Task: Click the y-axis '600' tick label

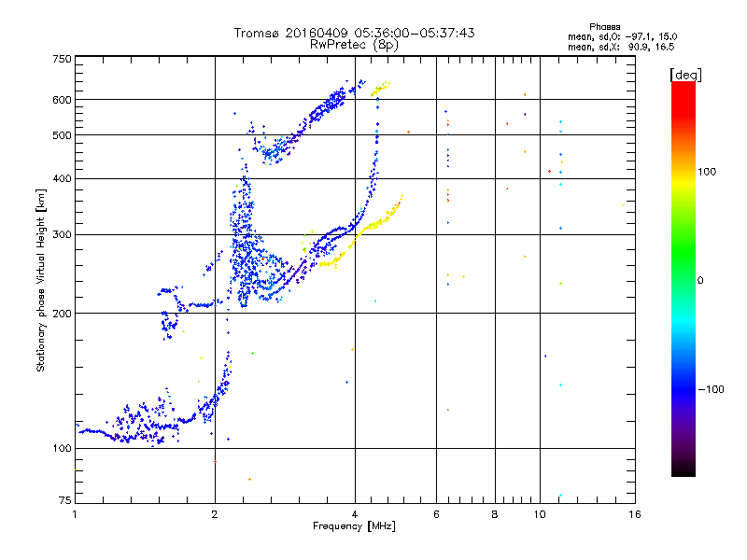Action: pyautogui.click(x=62, y=100)
